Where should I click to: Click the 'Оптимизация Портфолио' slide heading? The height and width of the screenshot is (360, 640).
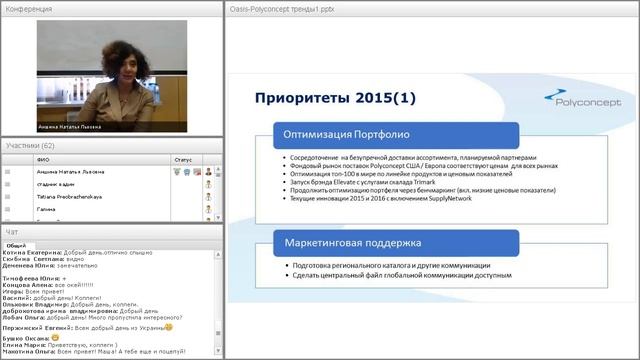click(396, 135)
